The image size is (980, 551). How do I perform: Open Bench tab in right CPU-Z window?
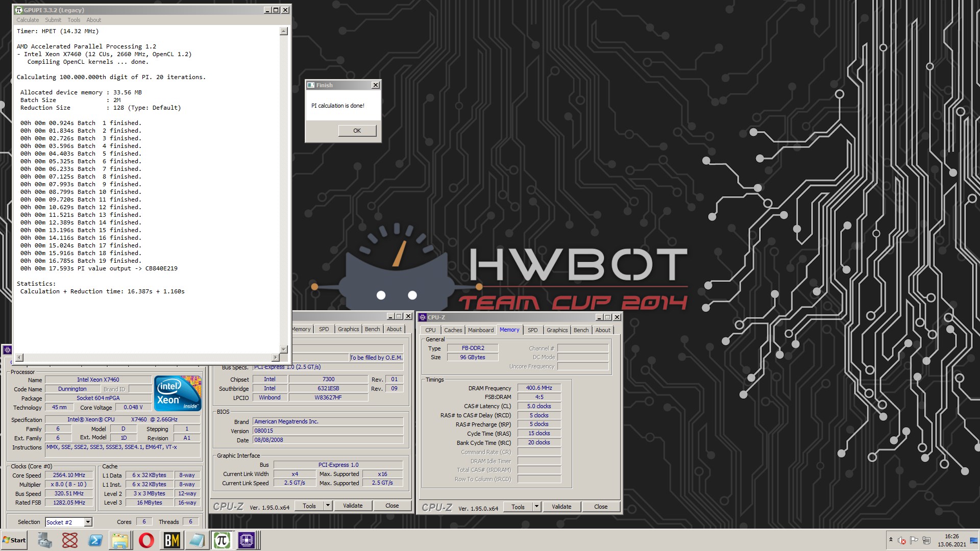point(581,330)
